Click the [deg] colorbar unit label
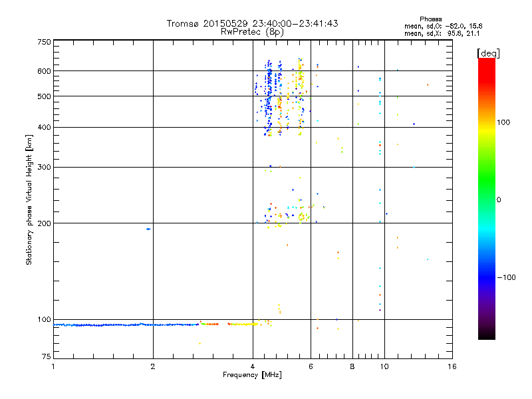The height and width of the screenshot is (399, 532). pos(489,53)
